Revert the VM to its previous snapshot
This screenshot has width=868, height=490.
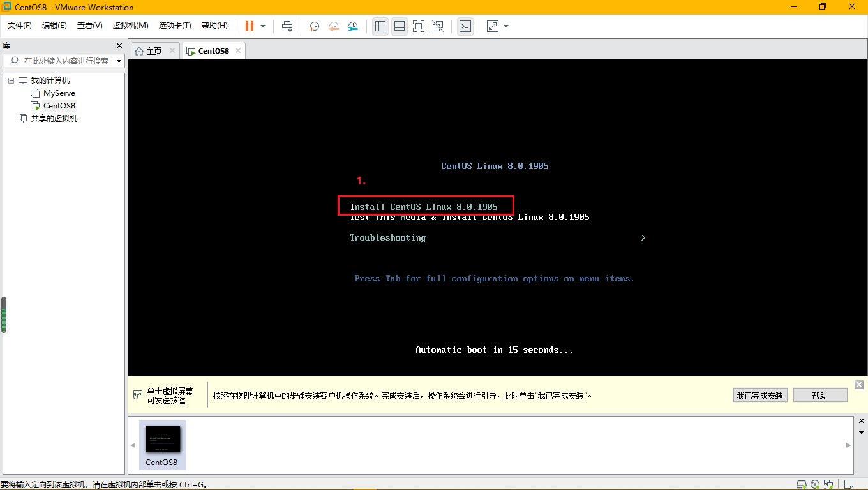coord(334,26)
